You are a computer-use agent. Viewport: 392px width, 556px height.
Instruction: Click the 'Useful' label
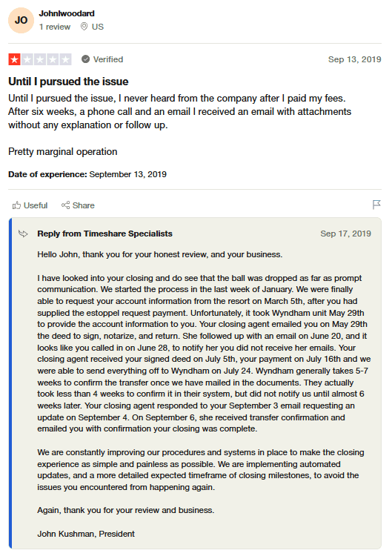[36, 205]
